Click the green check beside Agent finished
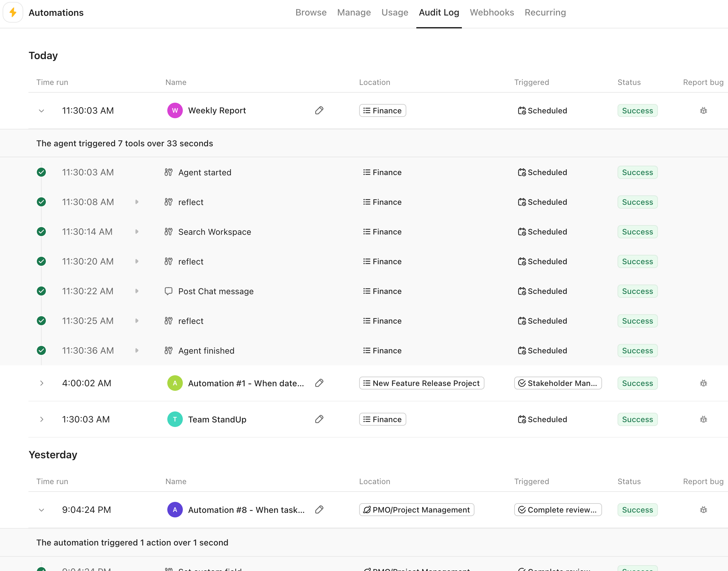 [41, 350]
